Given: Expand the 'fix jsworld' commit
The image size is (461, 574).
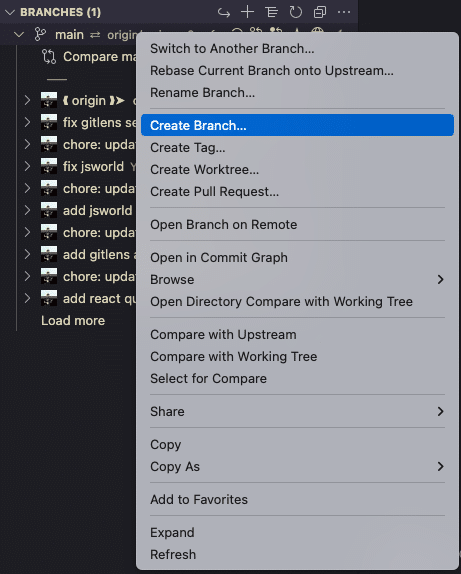Looking at the screenshot, I should pyautogui.click(x=27, y=166).
